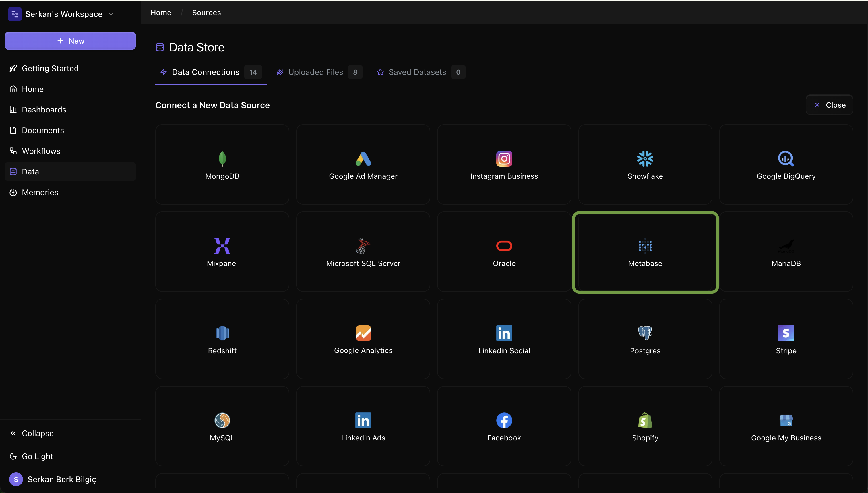
Task: Click the Uploaded Files count badge 8
Action: [x=355, y=72]
